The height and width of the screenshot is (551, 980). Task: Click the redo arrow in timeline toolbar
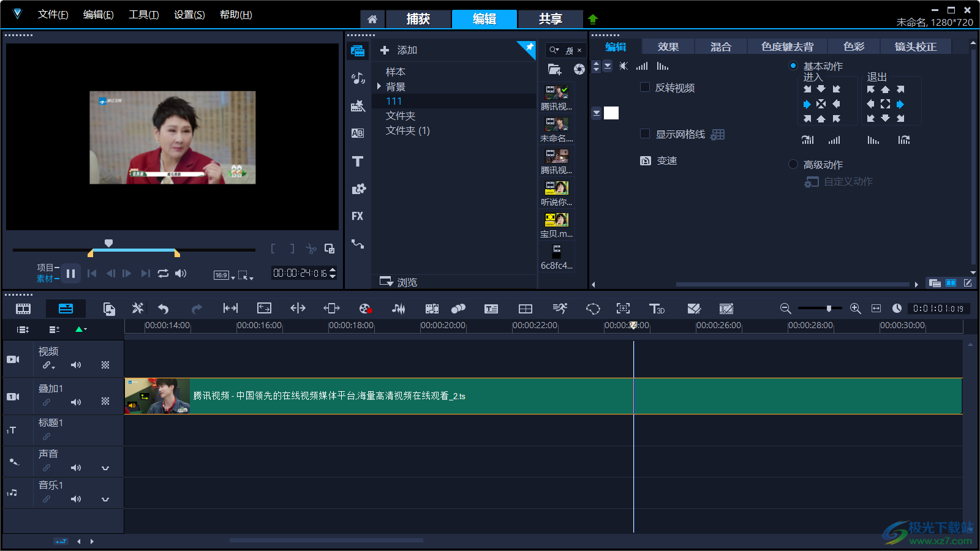pyautogui.click(x=197, y=309)
